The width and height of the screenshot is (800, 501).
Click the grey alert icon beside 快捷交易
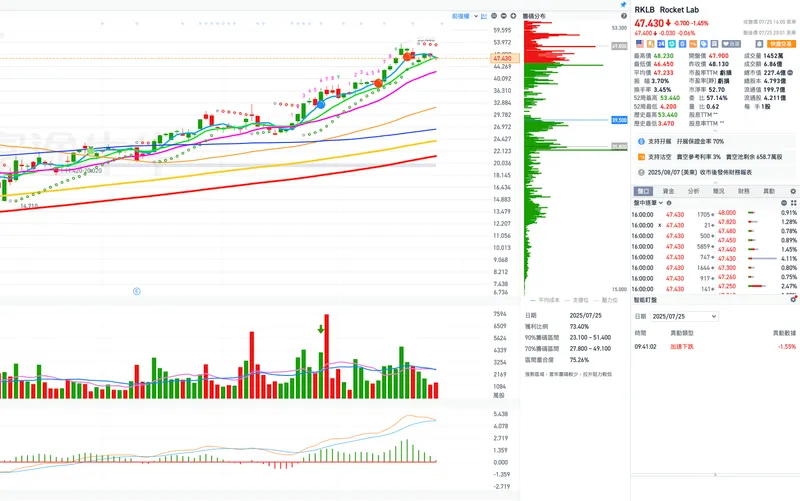tap(759, 44)
